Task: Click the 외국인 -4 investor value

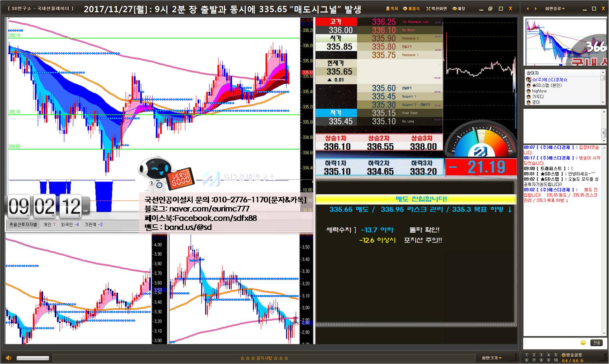Action: (70, 225)
